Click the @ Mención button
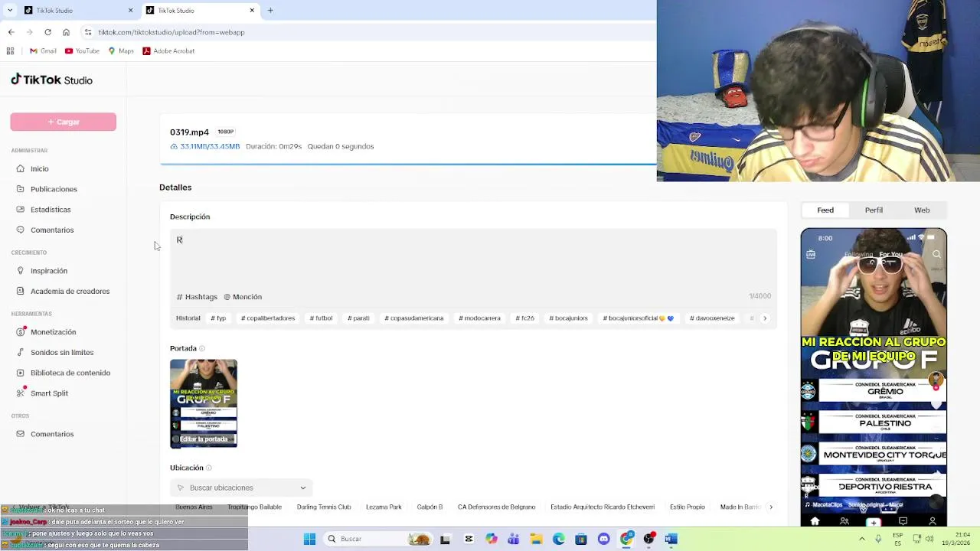The height and width of the screenshot is (551, 980). click(243, 297)
